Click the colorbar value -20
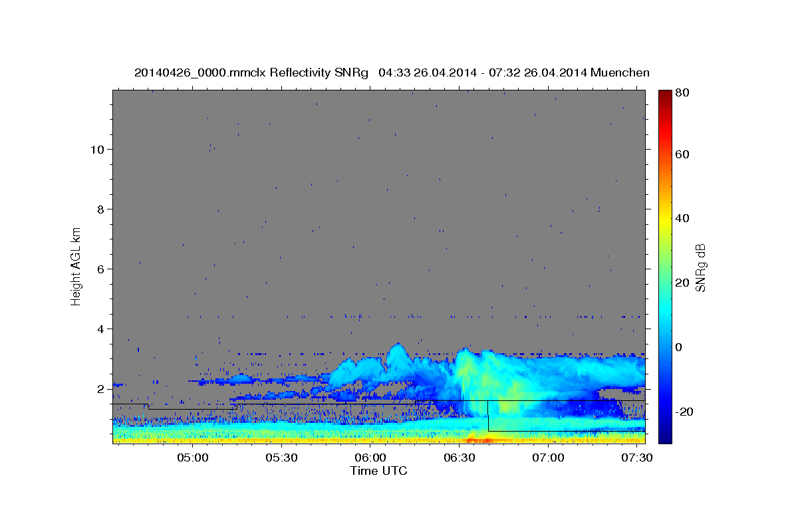Viewport: 798px width, 532px height. tap(684, 412)
